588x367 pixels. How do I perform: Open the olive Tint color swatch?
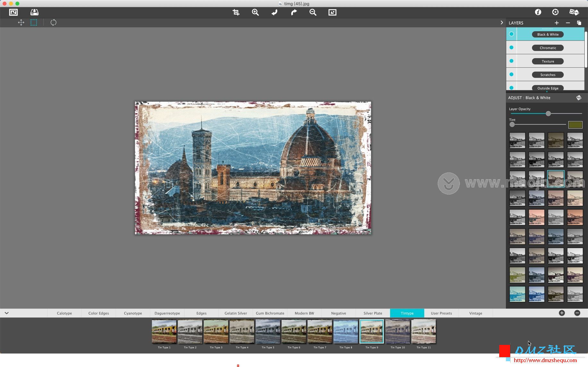click(x=575, y=125)
